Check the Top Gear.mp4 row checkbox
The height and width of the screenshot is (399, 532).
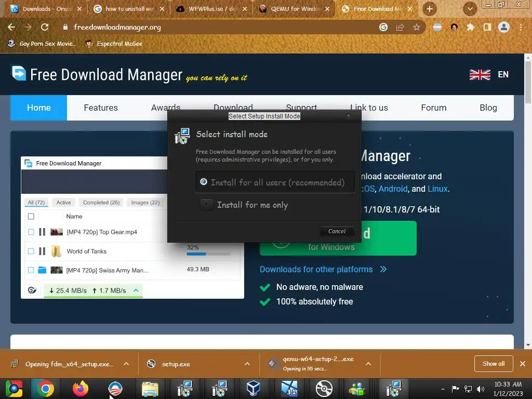(31, 232)
